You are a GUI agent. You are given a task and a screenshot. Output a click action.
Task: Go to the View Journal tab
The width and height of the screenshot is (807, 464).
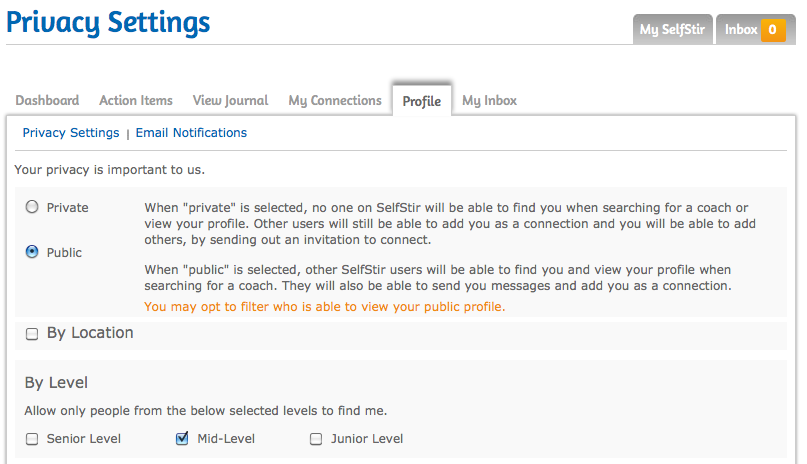pos(230,100)
